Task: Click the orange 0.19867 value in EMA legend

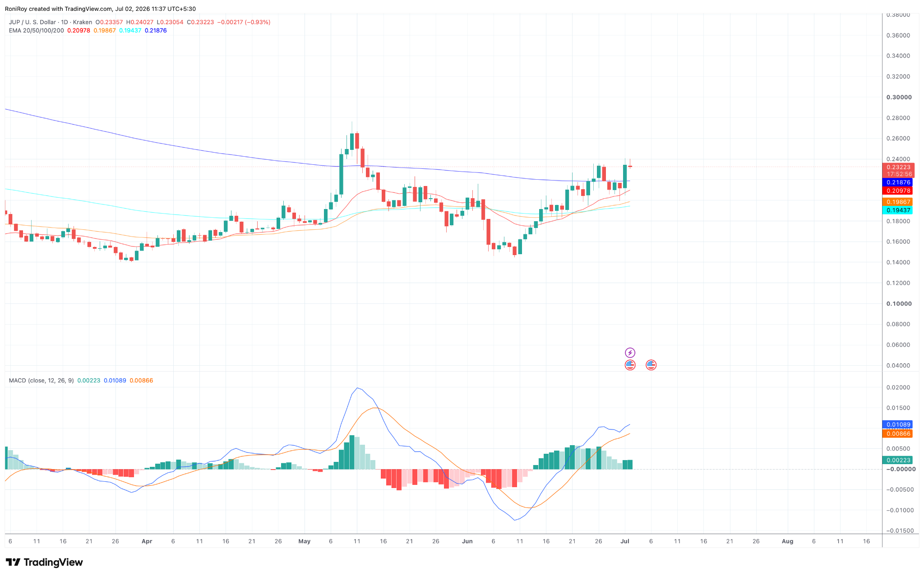Action: (105, 31)
